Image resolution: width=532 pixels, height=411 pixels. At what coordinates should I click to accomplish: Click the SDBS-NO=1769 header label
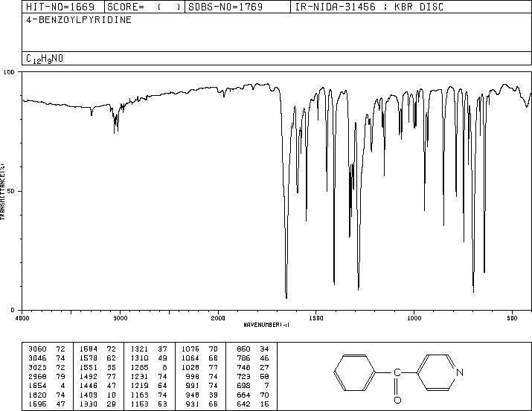(225, 7)
